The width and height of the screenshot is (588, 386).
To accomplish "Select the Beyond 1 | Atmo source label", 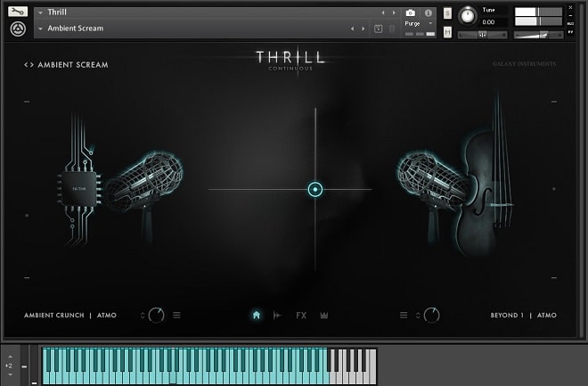I will click(x=523, y=315).
